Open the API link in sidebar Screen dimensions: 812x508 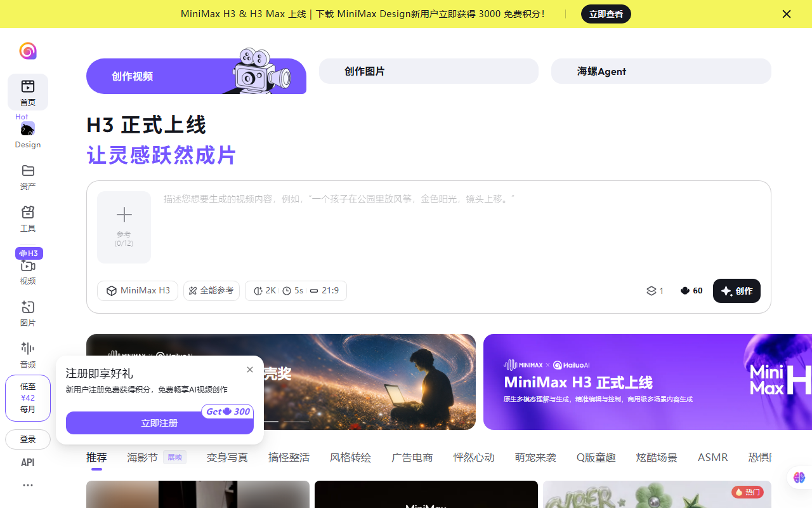click(28, 462)
